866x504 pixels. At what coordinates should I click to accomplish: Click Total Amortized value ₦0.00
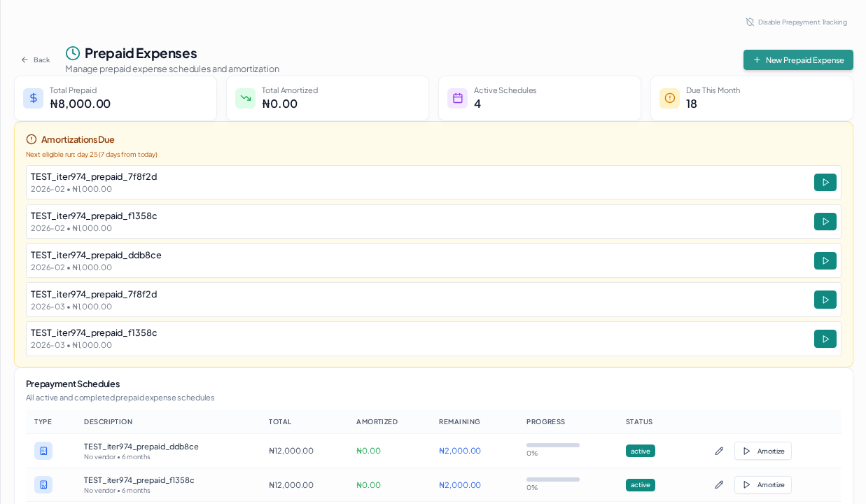pyautogui.click(x=280, y=104)
